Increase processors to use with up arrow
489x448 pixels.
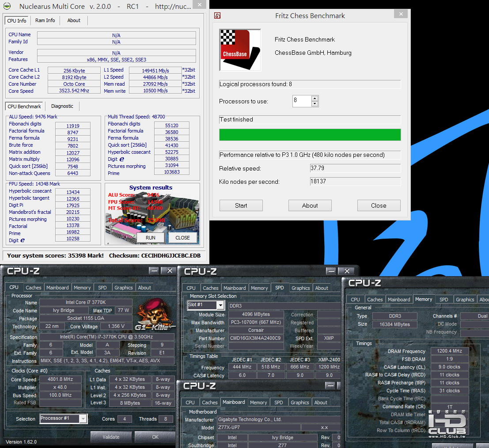click(315, 99)
